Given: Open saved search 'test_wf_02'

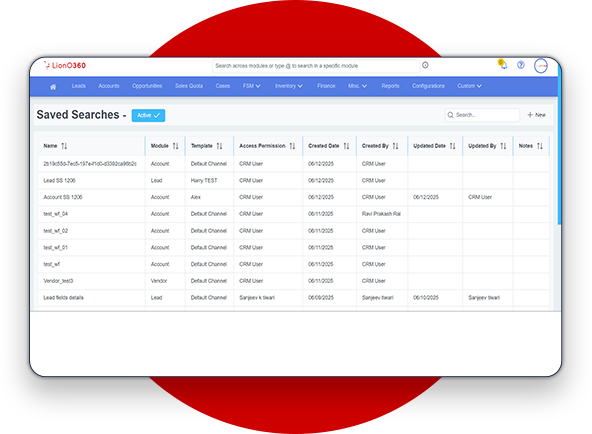Looking at the screenshot, I should (x=56, y=231).
